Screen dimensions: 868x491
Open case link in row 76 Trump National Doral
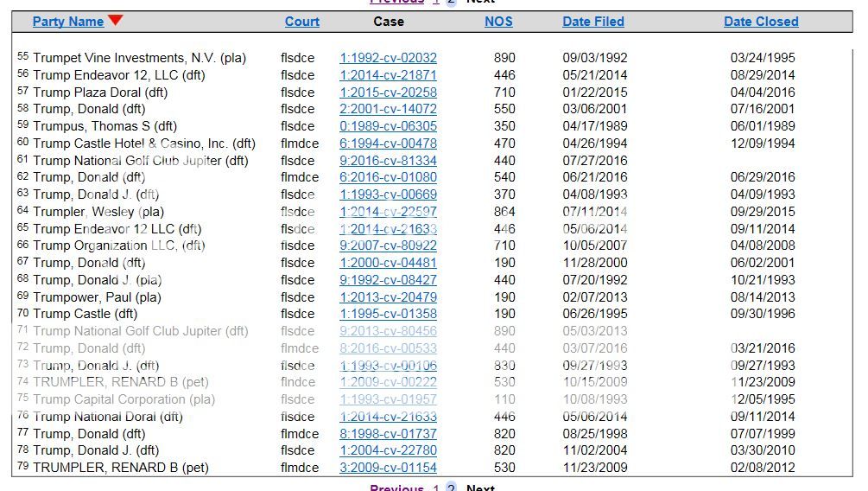click(x=388, y=416)
